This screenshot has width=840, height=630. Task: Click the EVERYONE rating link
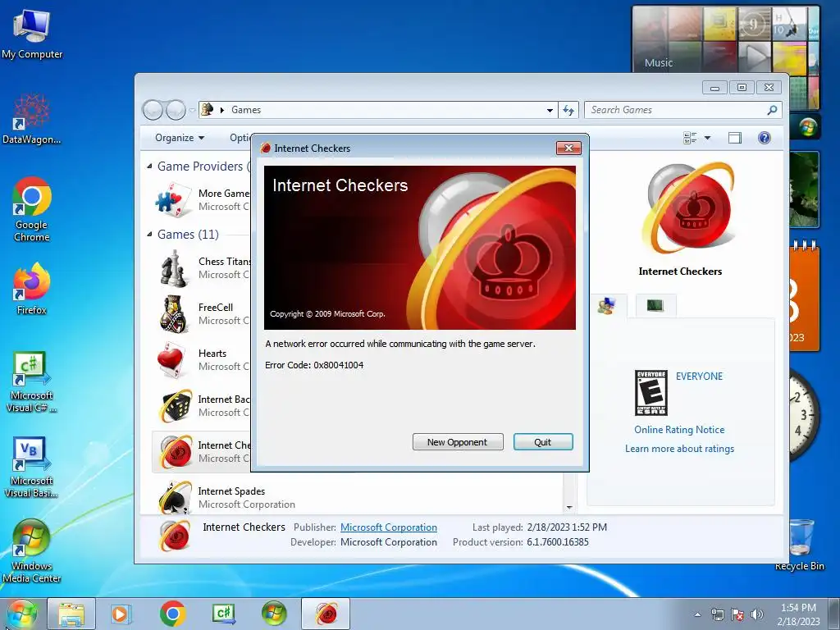pos(699,376)
